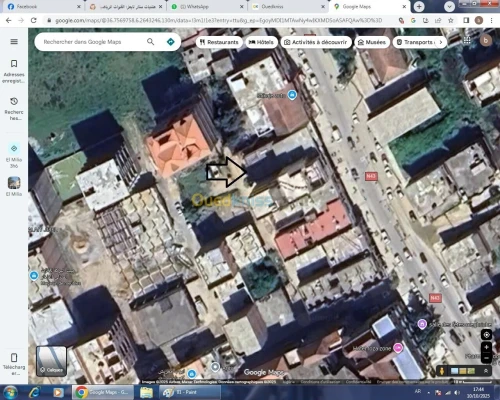Open Google Translate icon in address bar
Image resolution: width=500 pixels, height=400 pixels.
pyautogui.click(x=413, y=20)
